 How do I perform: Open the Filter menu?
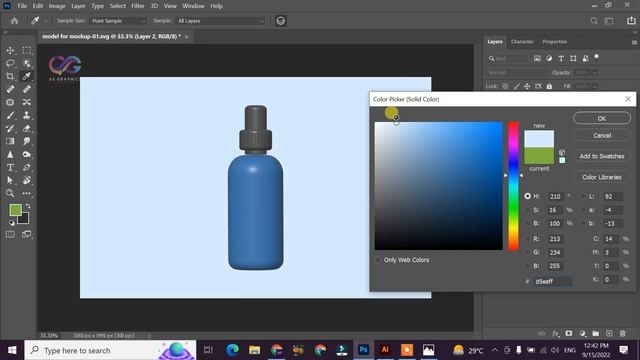click(x=138, y=6)
